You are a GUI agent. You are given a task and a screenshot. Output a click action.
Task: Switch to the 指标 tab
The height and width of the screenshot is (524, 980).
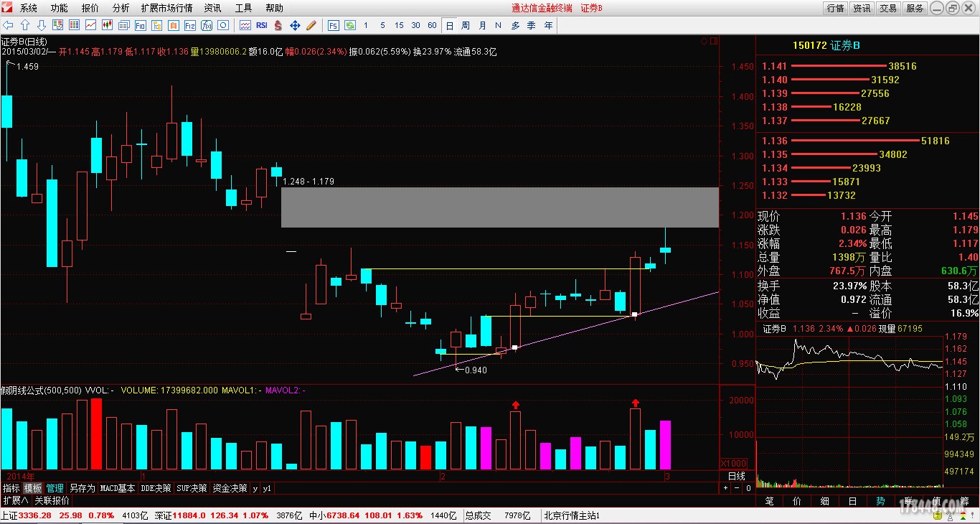[x=11, y=488]
